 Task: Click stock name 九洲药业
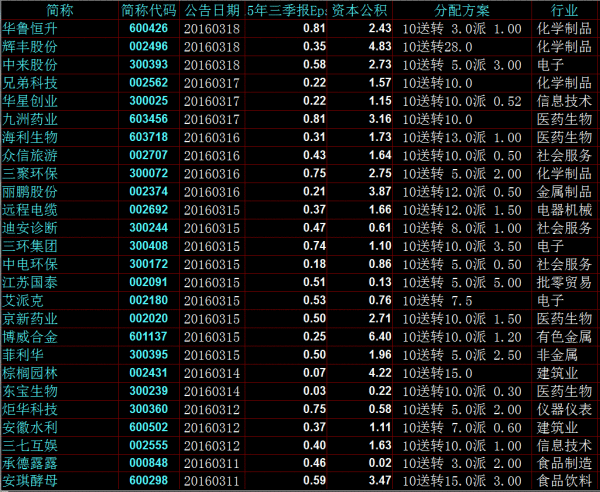pyautogui.click(x=30, y=119)
